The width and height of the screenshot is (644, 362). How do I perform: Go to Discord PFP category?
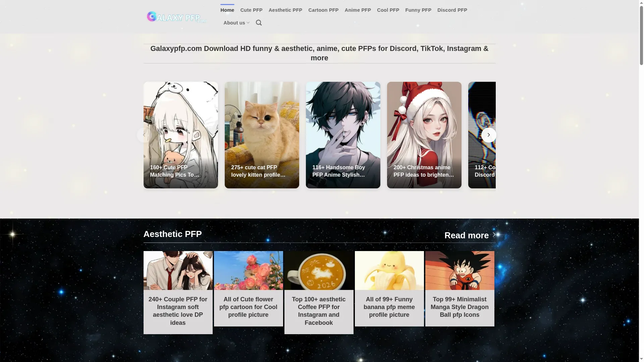point(452,10)
